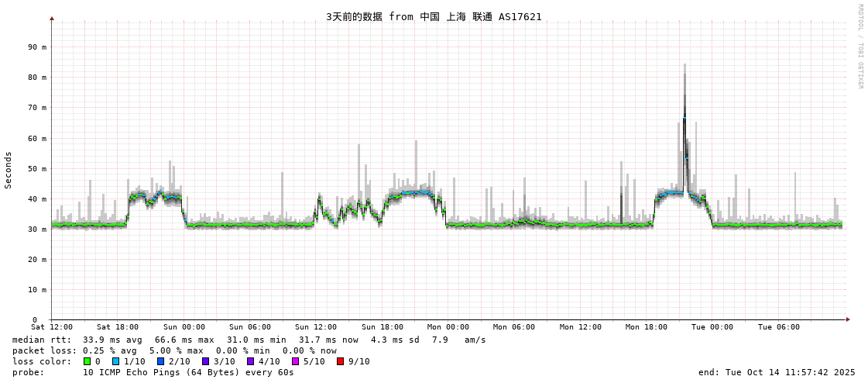Click the 'Mon 12:00' time axis label
This screenshot has height=383, width=868.
click(x=580, y=327)
